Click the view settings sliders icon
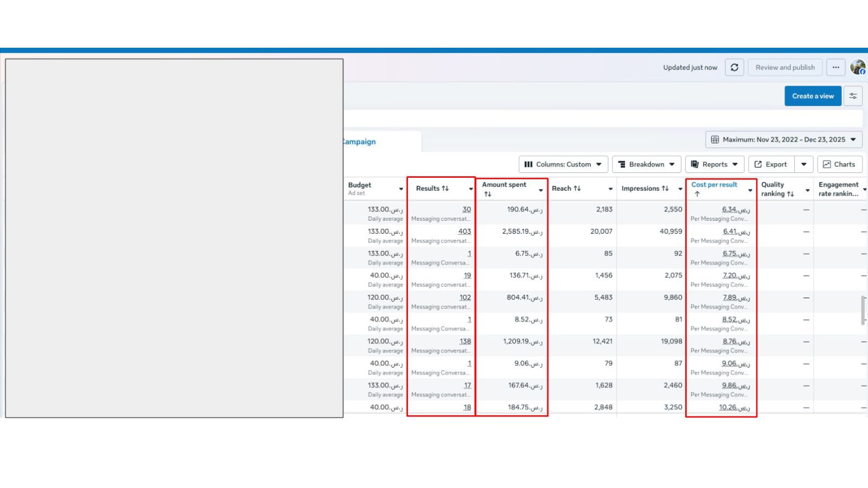868x488 pixels. coord(853,96)
